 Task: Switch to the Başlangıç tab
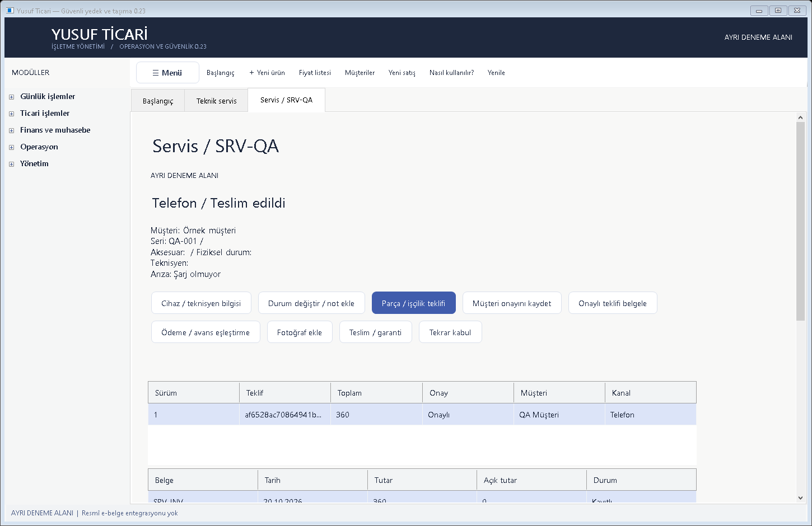(158, 101)
